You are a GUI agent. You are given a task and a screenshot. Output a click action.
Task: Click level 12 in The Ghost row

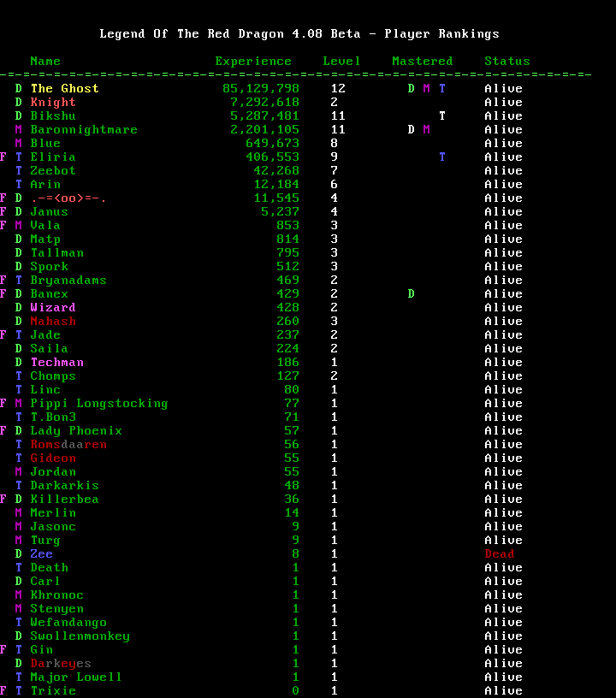pos(338,89)
